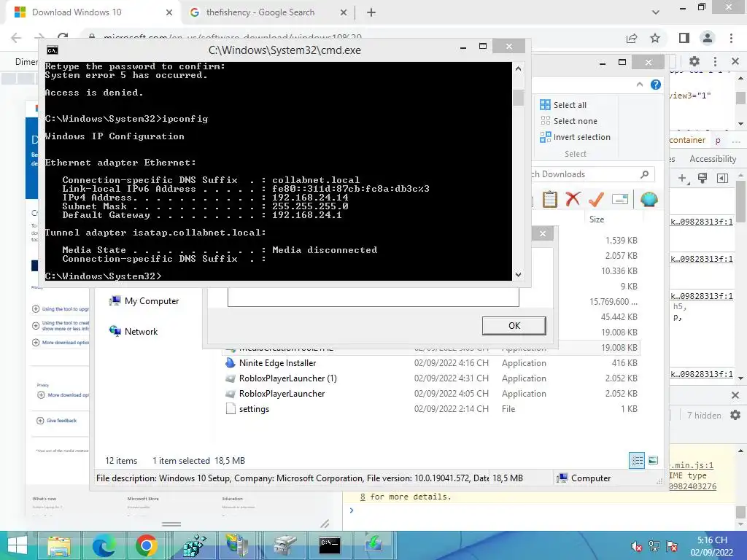Open the cmd taskbar icon
The height and width of the screenshot is (560, 747).
pyautogui.click(x=330, y=545)
